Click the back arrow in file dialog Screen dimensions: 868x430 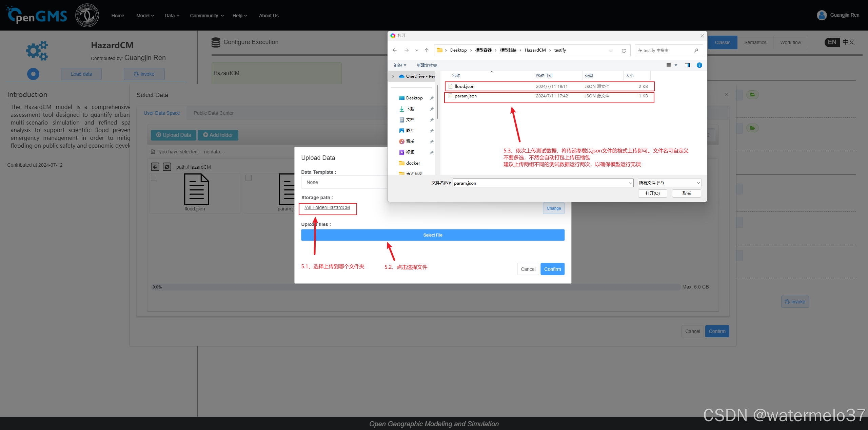[x=395, y=50]
